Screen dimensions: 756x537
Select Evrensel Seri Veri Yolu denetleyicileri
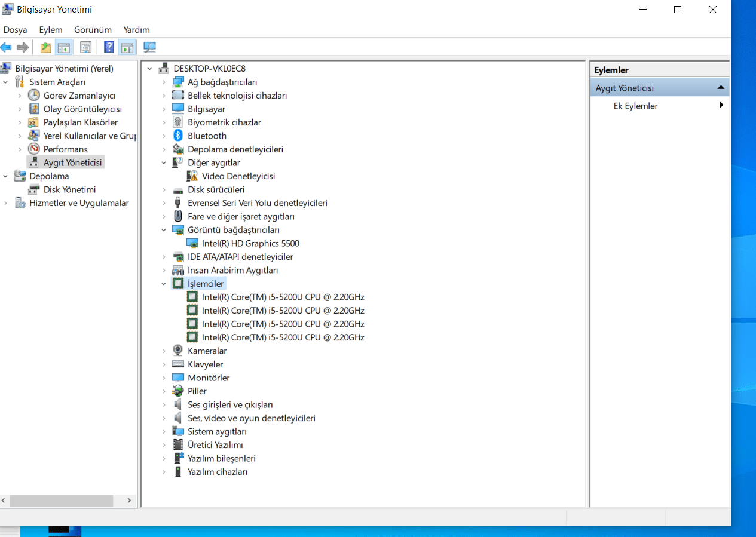pyautogui.click(x=258, y=203)
